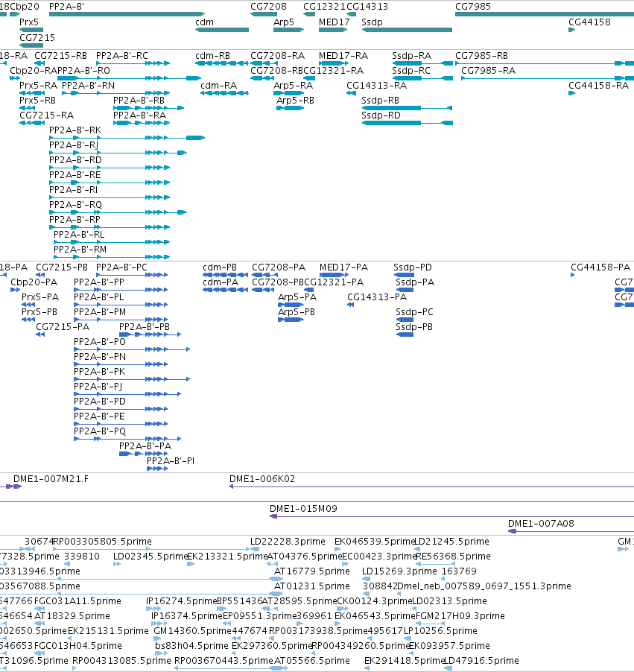Select transcript CG44158-RA

(572, 93)
